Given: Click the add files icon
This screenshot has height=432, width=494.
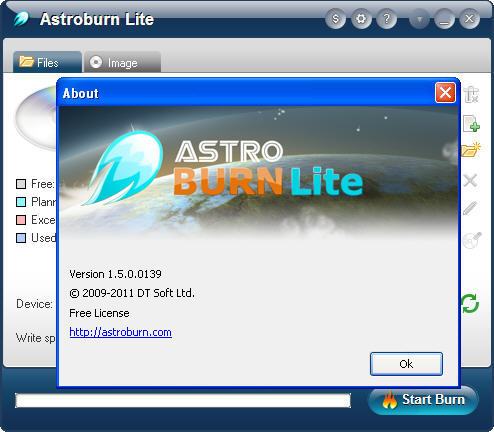Looking at the screenshot, I should [x=471, y=123].
